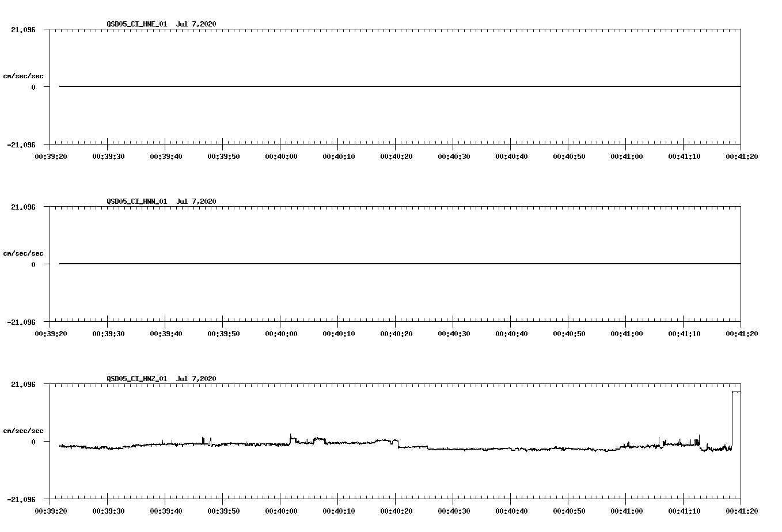Image resolution: width=782 pixels, height=532 pixels.
Task: Click the cm/sec/sec unit label of HNZ plot
Action: click(x=23, y=431)
